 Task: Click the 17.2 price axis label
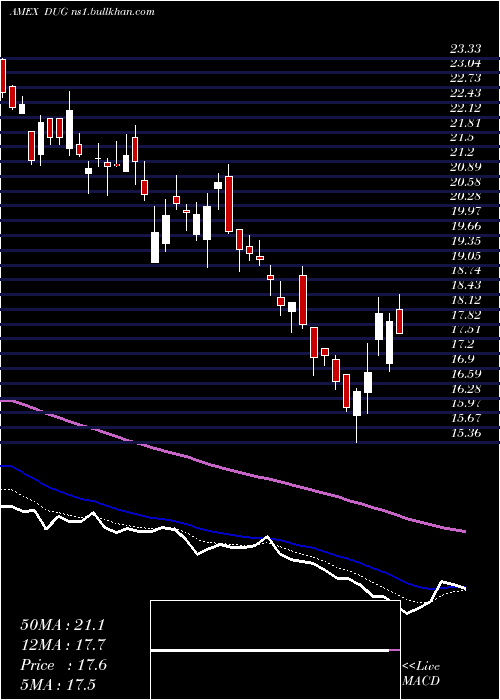pyautogui.click(x=462, y=344)
